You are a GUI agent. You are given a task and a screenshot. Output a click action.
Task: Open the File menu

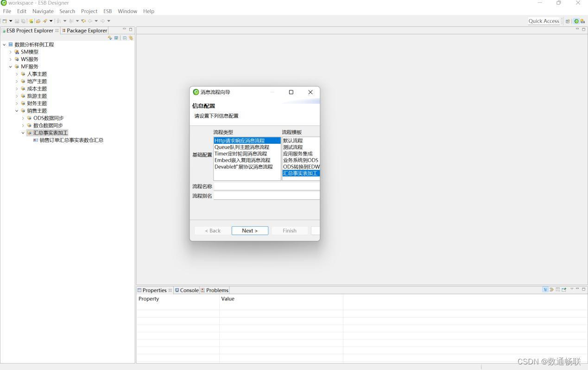pos(7,11)
